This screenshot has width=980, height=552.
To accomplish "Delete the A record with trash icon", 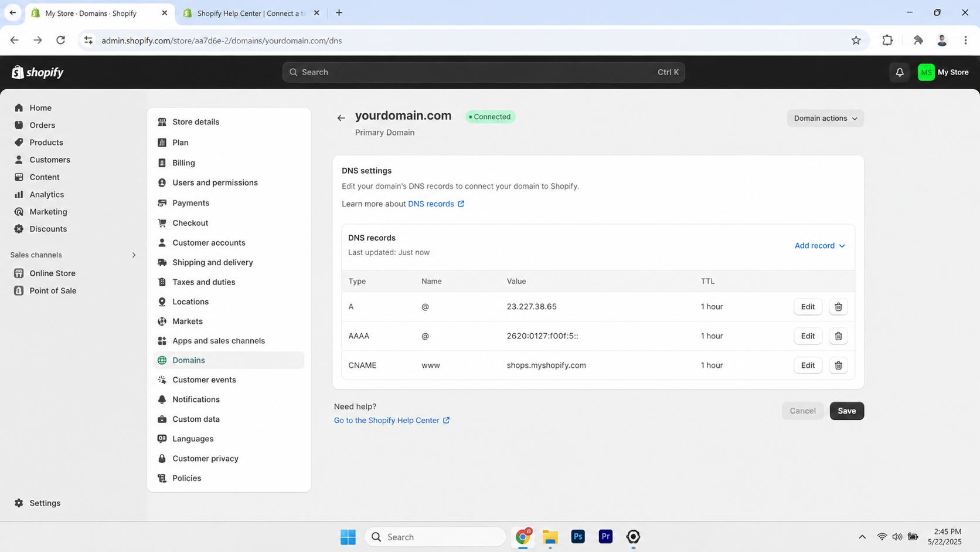I will pos(838,307).
